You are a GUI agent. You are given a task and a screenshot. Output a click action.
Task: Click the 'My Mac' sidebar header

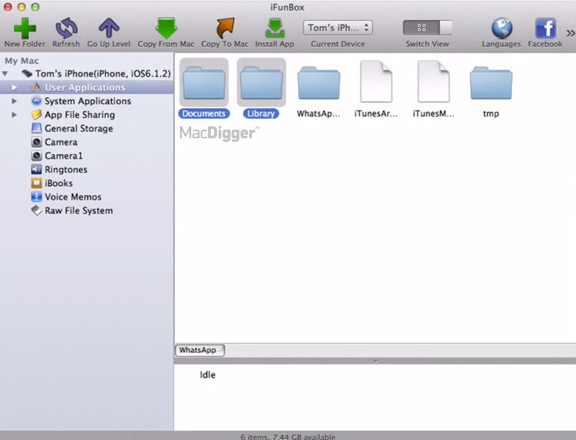tap(21, 61)
